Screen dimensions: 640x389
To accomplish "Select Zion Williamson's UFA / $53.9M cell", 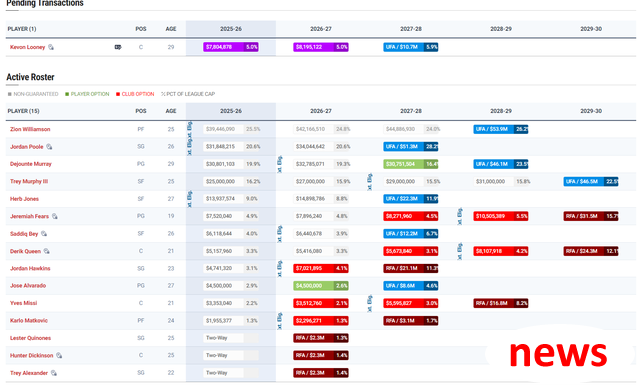I will coord(501,129).
